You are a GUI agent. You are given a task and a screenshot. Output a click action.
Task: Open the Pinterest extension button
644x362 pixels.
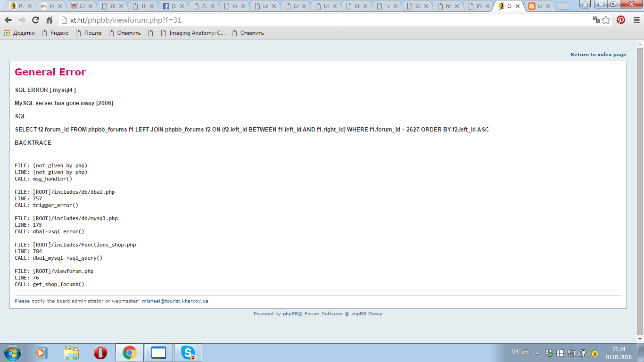(621, 20)
